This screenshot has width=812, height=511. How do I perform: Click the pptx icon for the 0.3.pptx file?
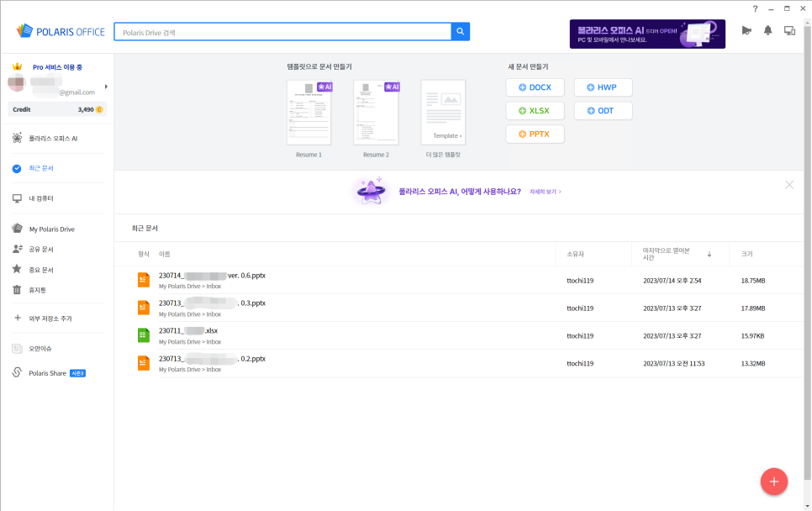(x=144, y=308)
